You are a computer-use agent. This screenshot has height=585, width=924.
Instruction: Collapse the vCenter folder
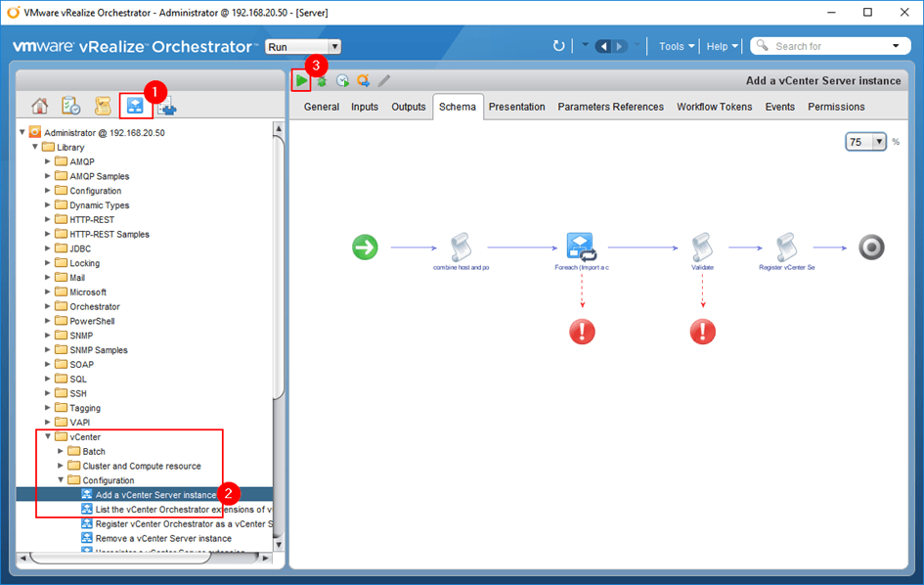coord(48,436)
